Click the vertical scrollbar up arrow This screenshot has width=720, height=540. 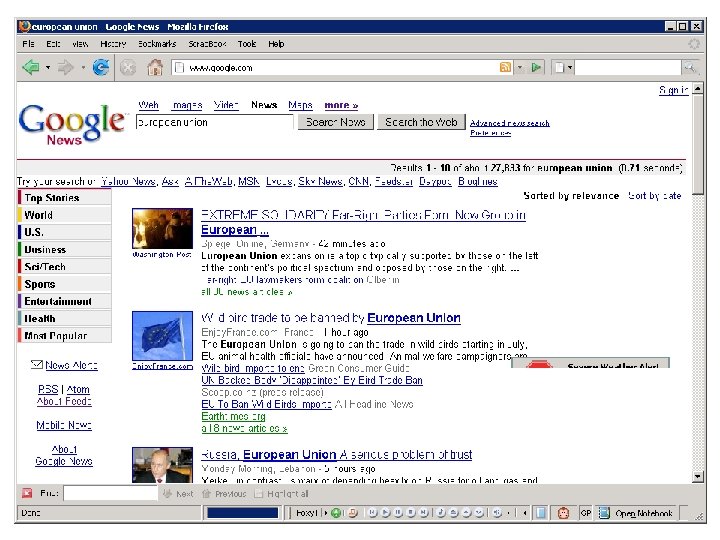tap(698, 88)
